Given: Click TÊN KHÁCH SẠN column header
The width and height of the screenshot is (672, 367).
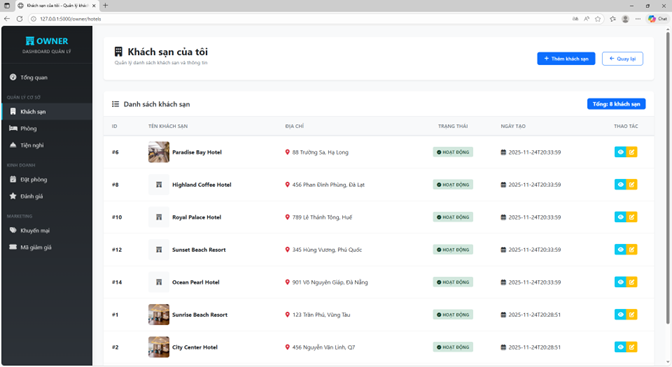Looking at the screenshot, I should point(168,126).
